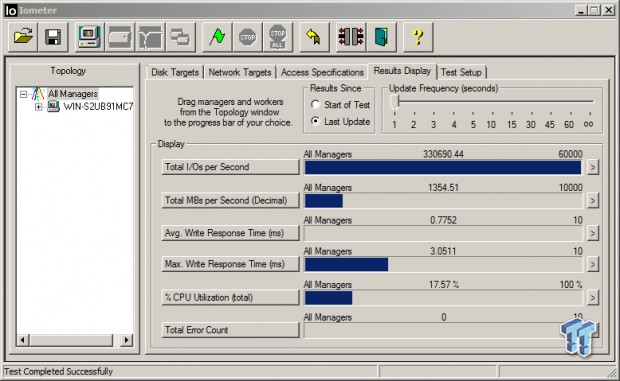Click Max. Write Response Time (ms) button
620x381 pixels.
coord(230,264)
